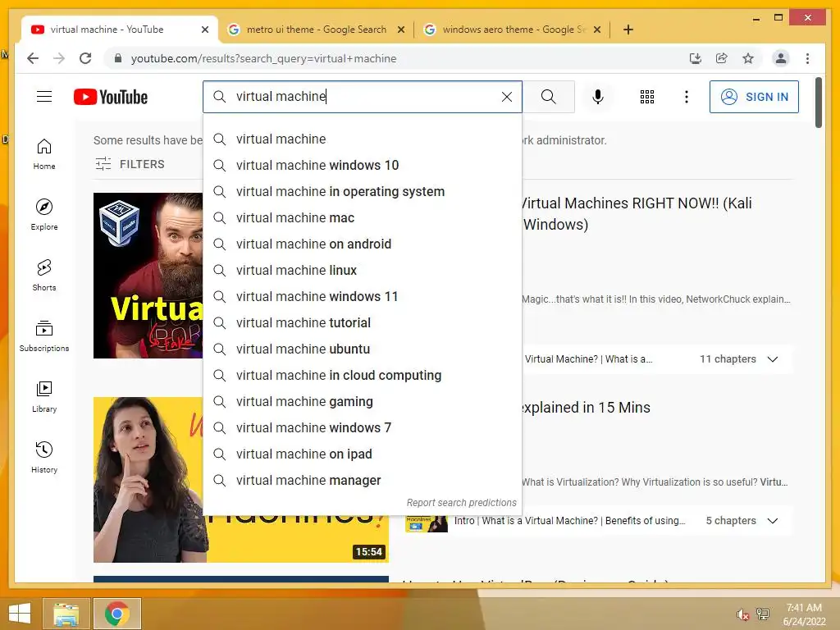Choose the first suggestion "virtual machine"
Viewport: 840px width, 630px height.
coord(362,139)
